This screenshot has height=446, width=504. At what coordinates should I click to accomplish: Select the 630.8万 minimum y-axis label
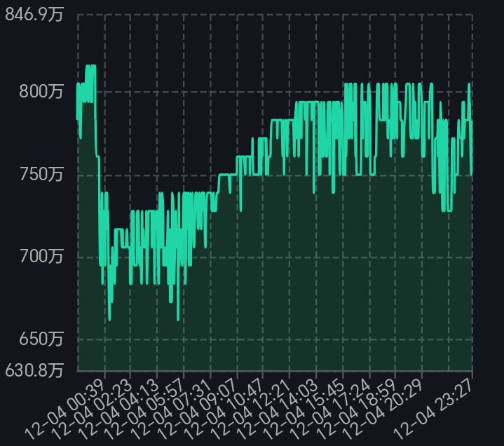(34, 370)
